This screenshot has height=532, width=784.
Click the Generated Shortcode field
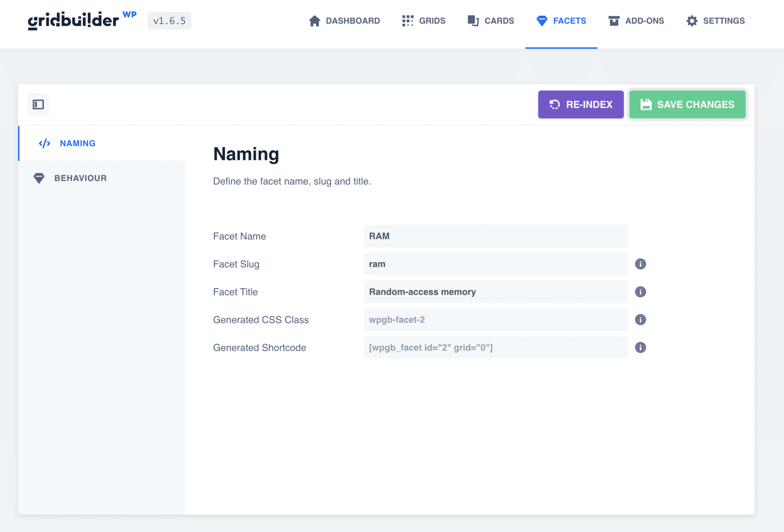point(495,348)
